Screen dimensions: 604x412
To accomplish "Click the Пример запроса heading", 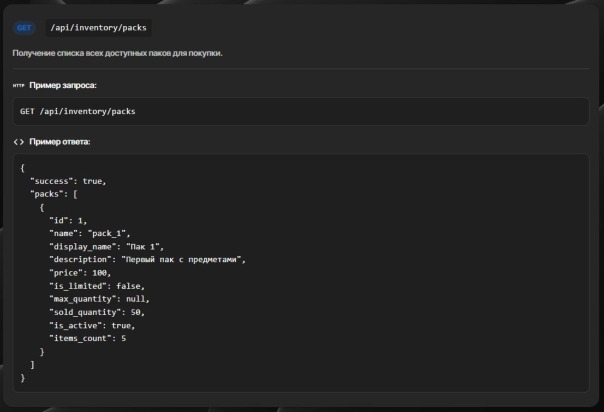I will (63, 85).
